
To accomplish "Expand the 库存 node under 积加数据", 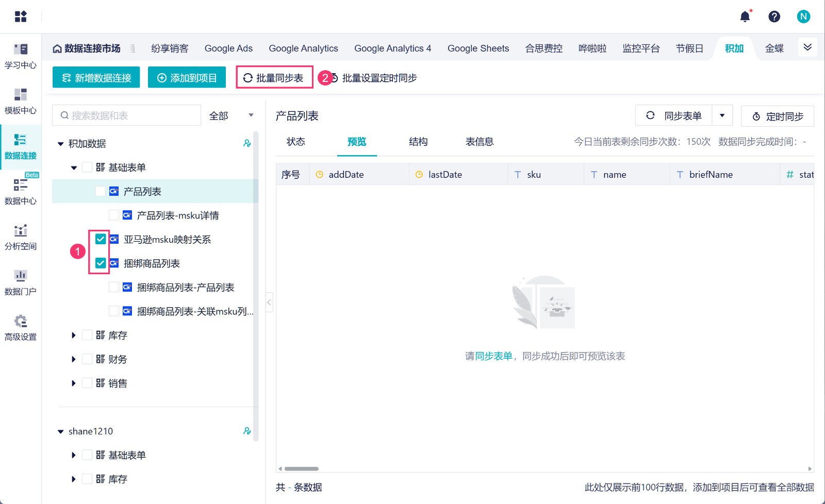I will click(x=74, y=335).
